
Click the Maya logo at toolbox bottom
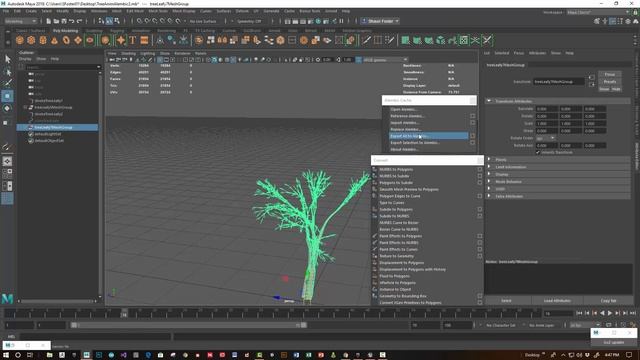click(x=7, y=298)
